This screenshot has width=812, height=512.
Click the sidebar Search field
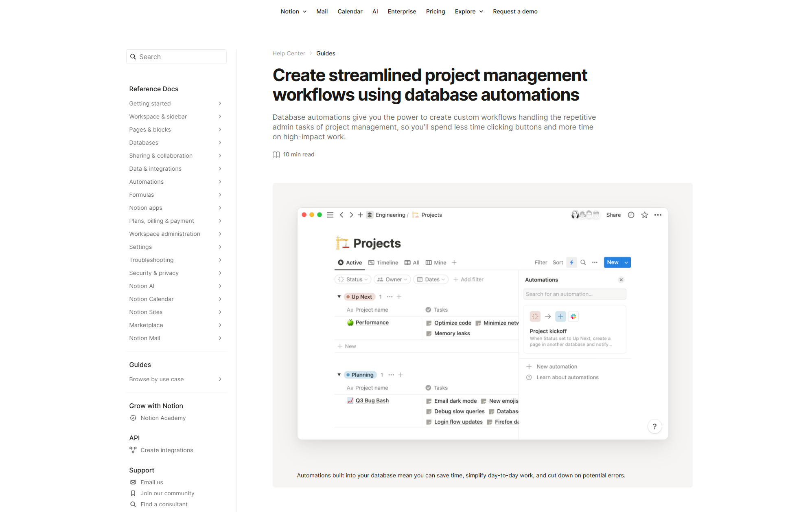coord(176,57)
